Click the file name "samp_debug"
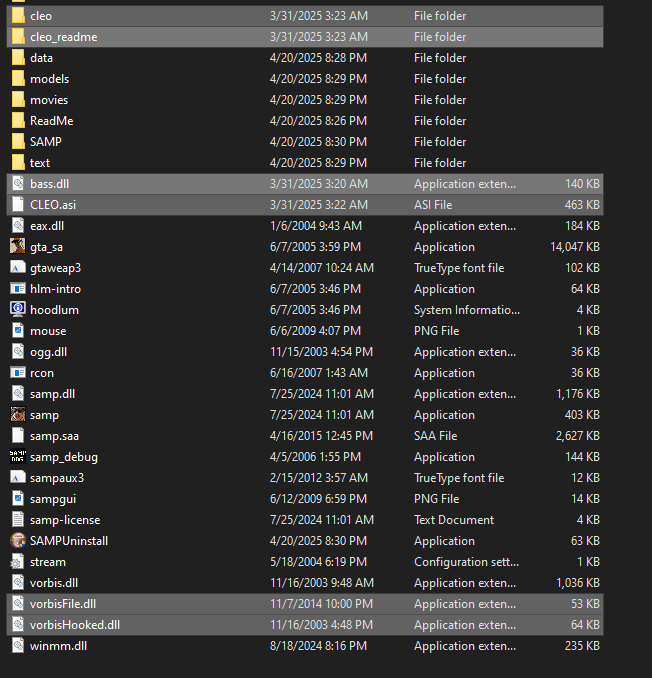 [x=64, y=457]
